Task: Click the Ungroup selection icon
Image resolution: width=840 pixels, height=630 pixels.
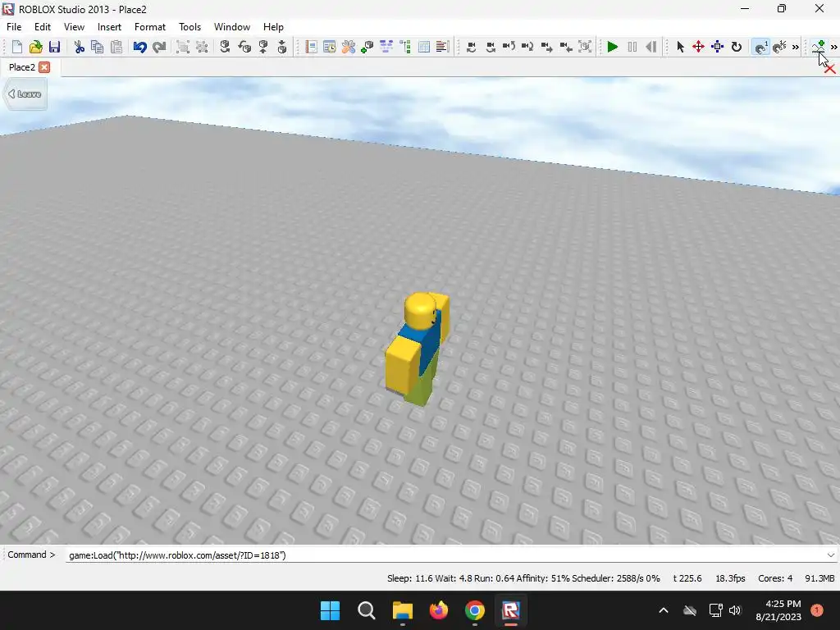Action: click(x=202, y=47)
